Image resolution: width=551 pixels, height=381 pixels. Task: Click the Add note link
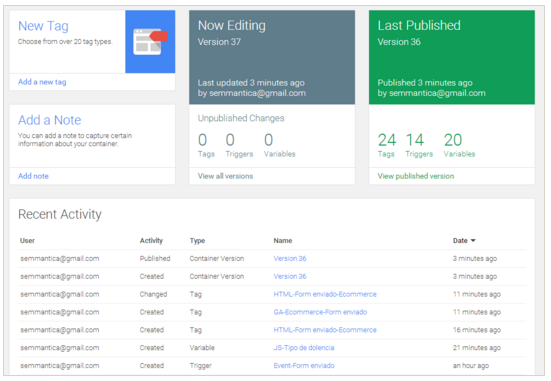click(33, 176)
